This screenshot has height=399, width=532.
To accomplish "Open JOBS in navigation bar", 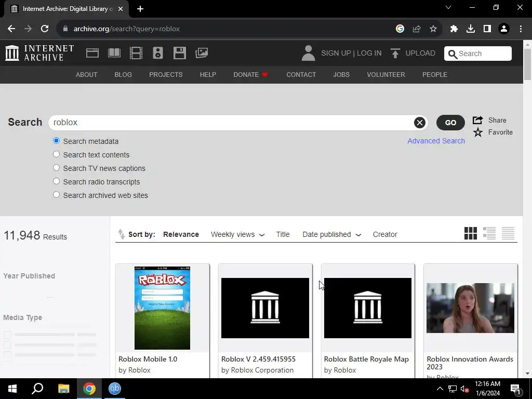I will (x=341, y=75).
